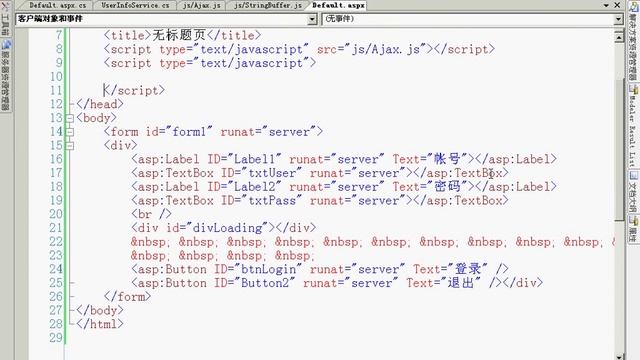Click the 退出 text value on line 25

[x=461, y=283]
